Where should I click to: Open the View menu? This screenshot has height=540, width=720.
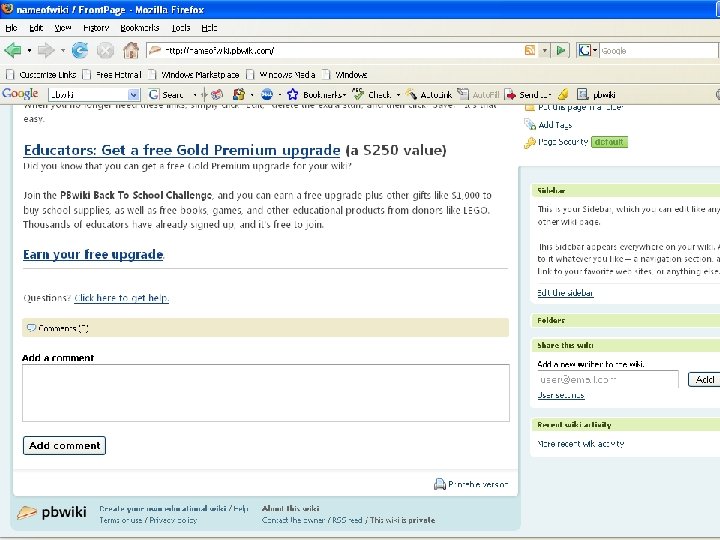(x=62, y=28)
